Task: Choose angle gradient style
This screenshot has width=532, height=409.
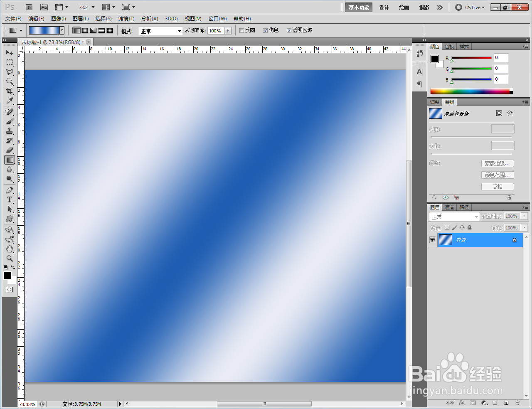Action: [93, 31]
